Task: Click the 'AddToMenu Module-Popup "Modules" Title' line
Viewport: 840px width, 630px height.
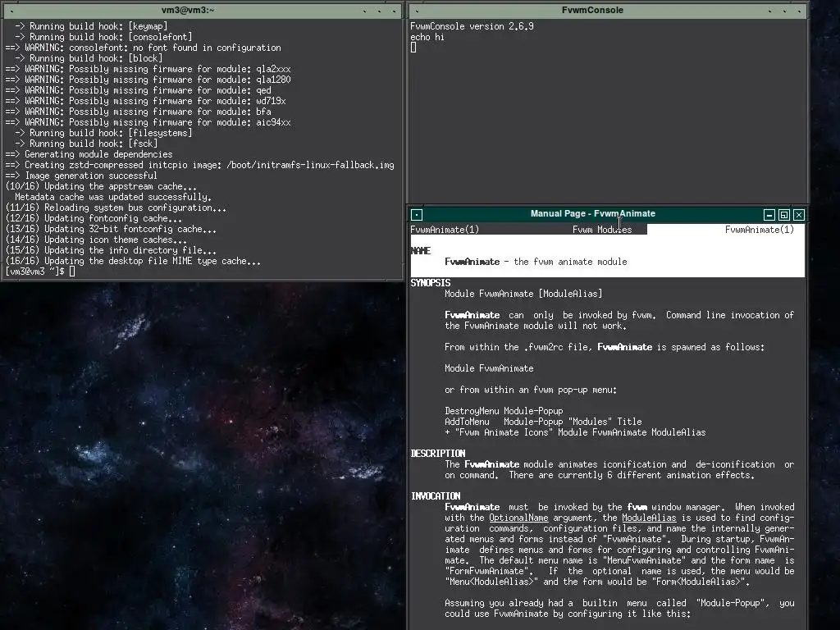Action: point(543,422)
